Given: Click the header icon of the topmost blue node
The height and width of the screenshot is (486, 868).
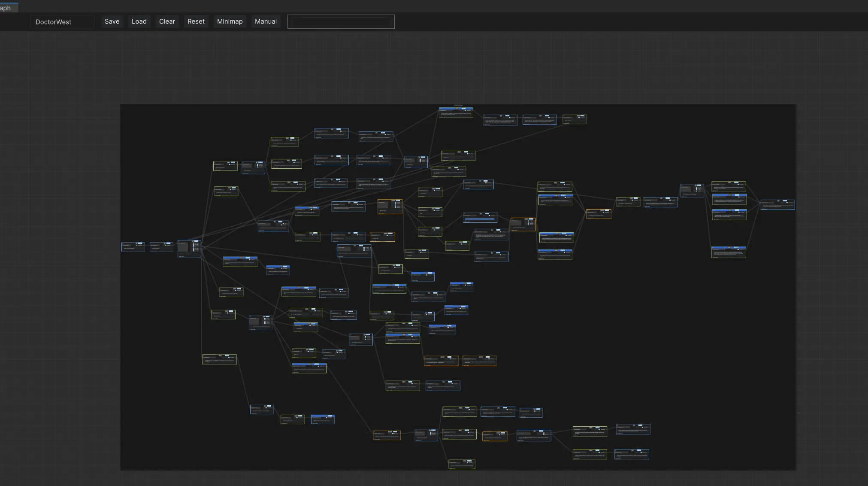Looking at the screenshot, I should coord(457,109).
